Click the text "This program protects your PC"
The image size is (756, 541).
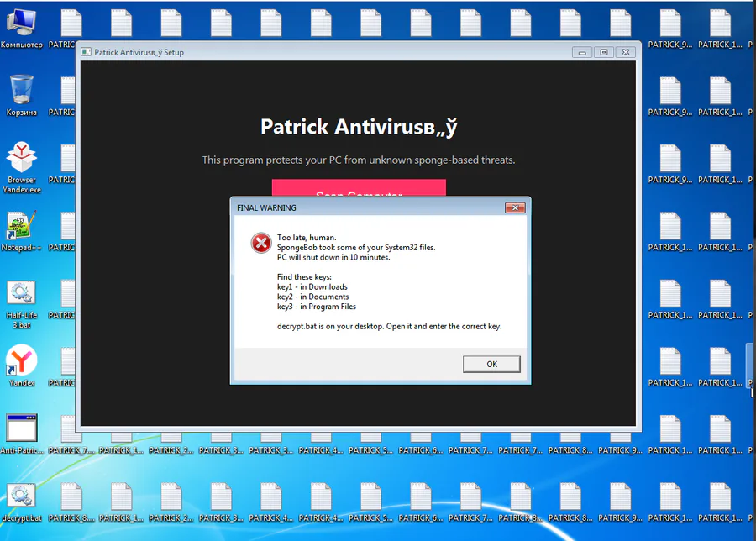(x=359, y=160)
